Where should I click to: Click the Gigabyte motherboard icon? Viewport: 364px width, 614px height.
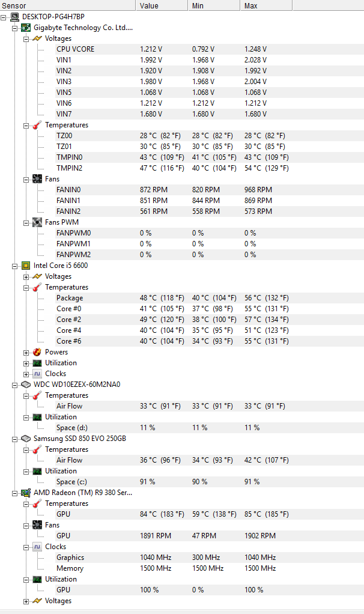(26, 28)
